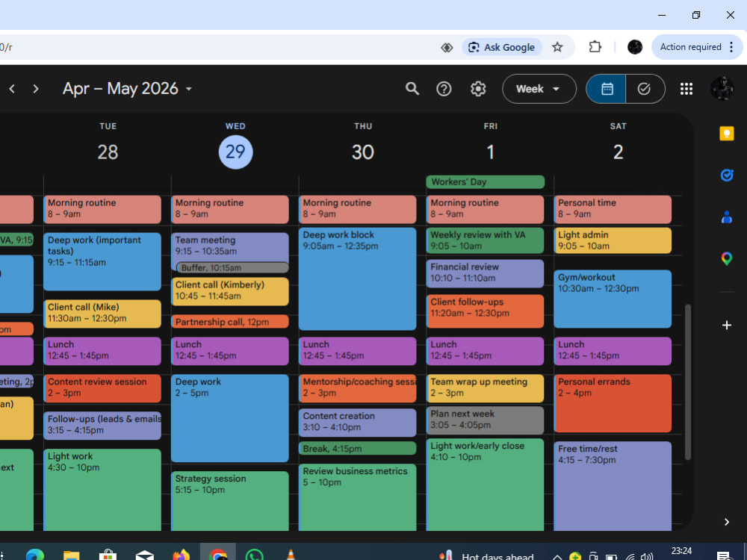Screen dimensions: 747x560
Task: Open the Chrome three-dot menu
Action: (731, 46)
